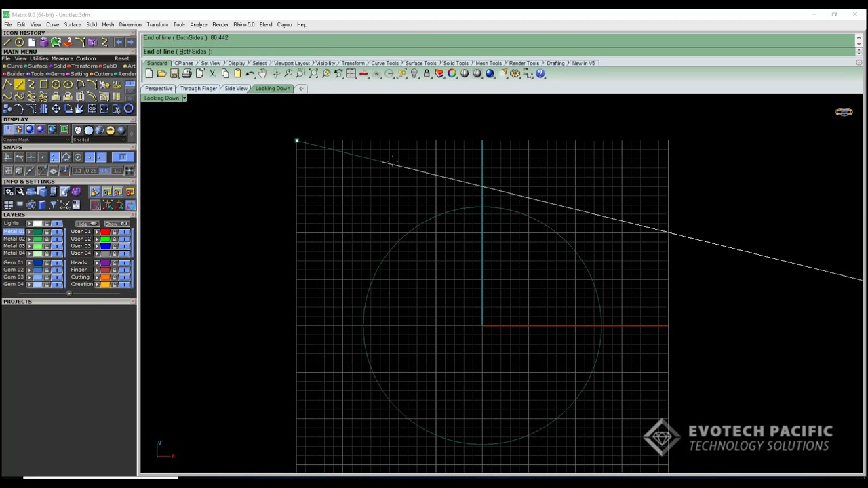Expand the Lights layer arrow

29,223
